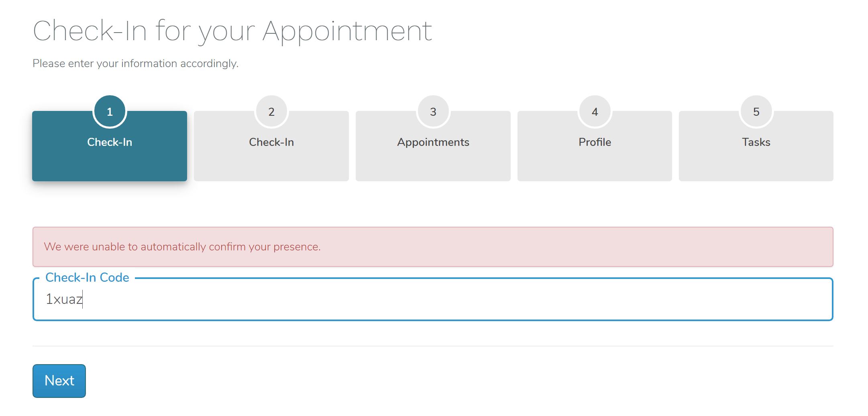Select the instruction text under the heading
Screen dimensions: 868x416
click(x=136, y=63)
